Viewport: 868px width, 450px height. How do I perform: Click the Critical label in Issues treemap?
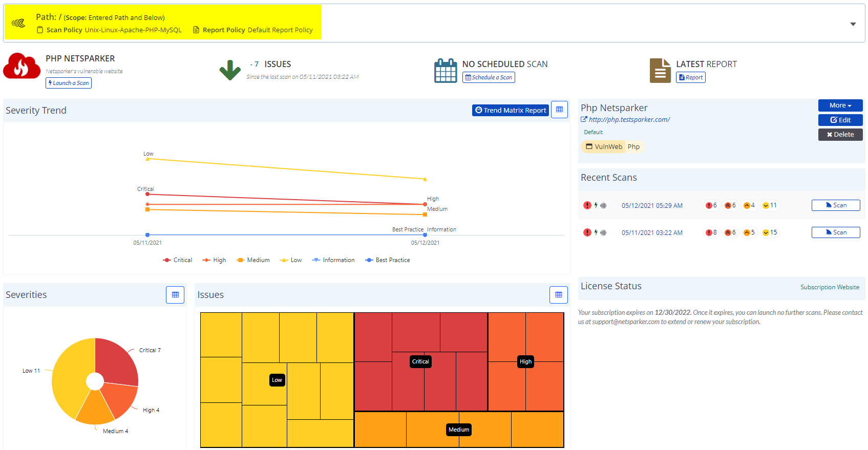[420, 361]
